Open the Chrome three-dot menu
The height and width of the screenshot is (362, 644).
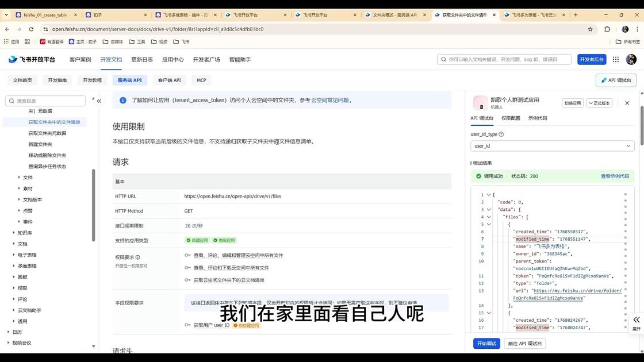637,29
